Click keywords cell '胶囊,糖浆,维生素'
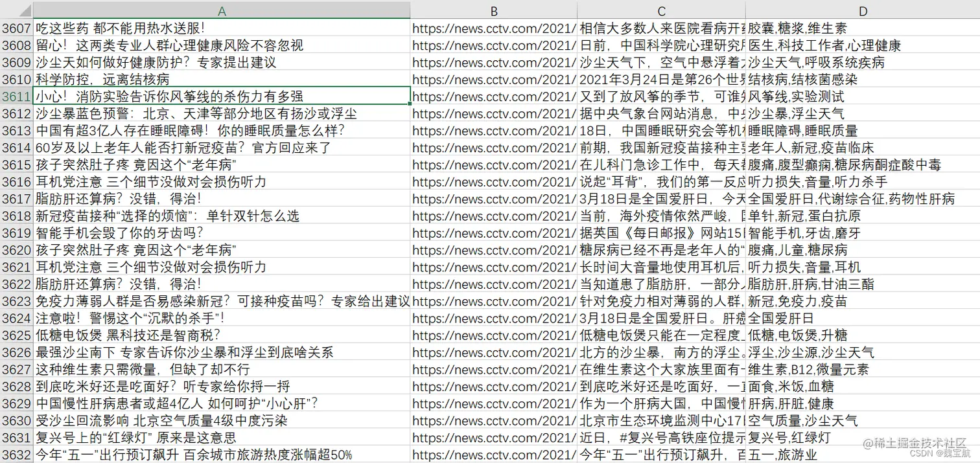980x463 pixels. coord(863,28)
